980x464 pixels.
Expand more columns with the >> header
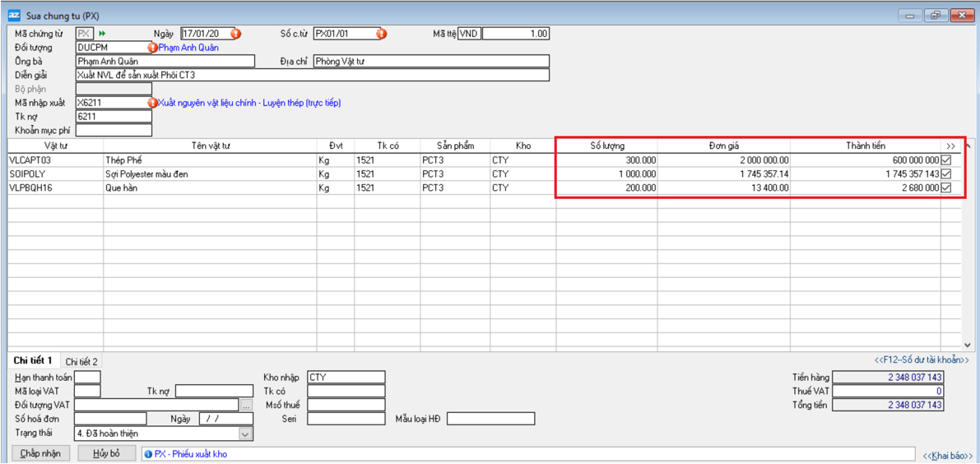pos(950,146)
